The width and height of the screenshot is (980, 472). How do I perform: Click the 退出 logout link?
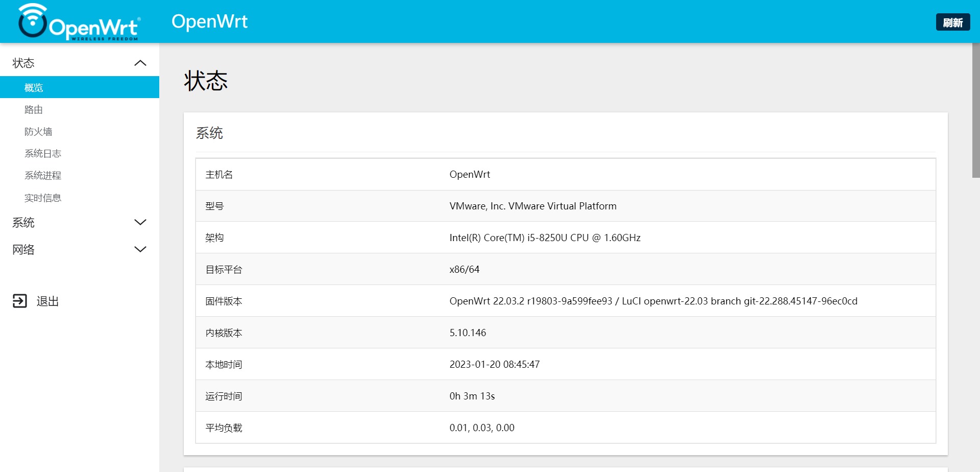(x=47, y=301)
